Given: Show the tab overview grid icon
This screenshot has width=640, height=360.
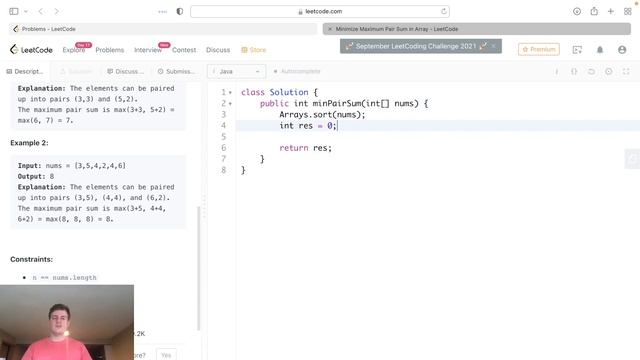Looking at the screenshot, I should click(x=628, y=11).
